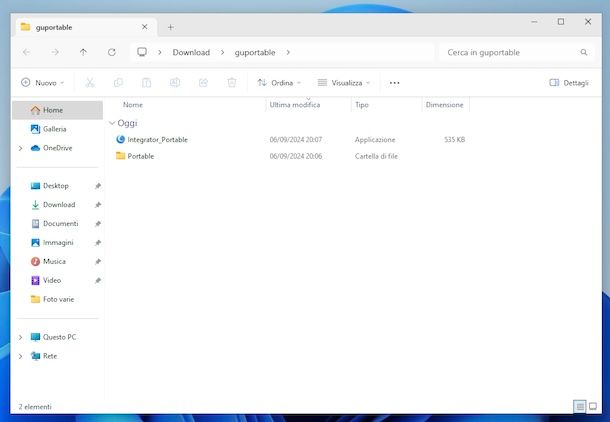The image size is (610, 422).
Task: Open Desktop in the sidebar
Action: (x=56, y=186)
